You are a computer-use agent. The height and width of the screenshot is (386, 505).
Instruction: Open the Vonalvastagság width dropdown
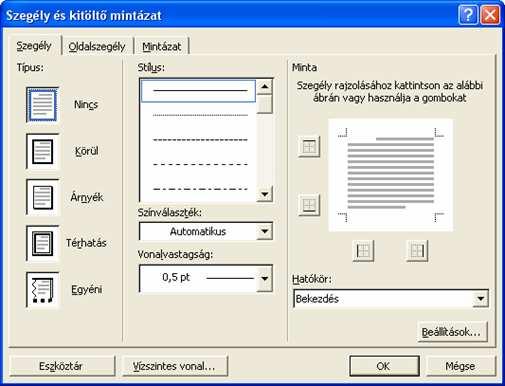[x=265, y=279]
